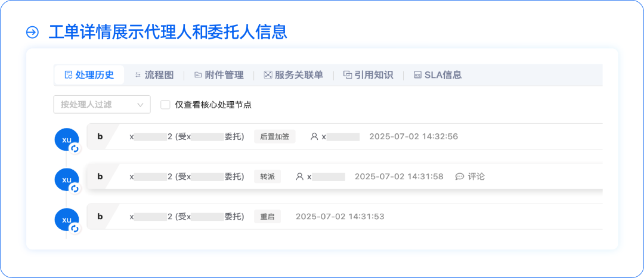Click the comment bubble icon next to 评论
644x278 pixels.
click(x=460, y=176)
